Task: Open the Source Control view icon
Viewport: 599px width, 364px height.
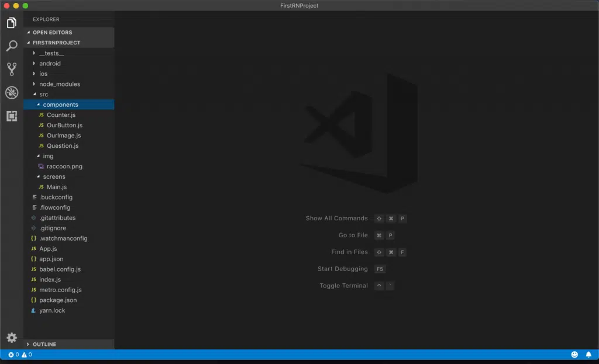Action: click(11, 69)
